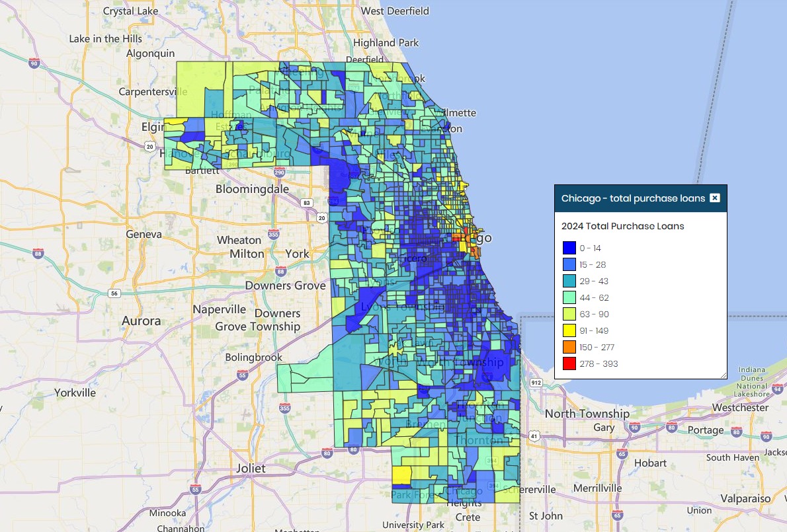Click the I-65 shield near Hobart
Viewport: 787px width, 532px height.
click(x=622, y=454)
